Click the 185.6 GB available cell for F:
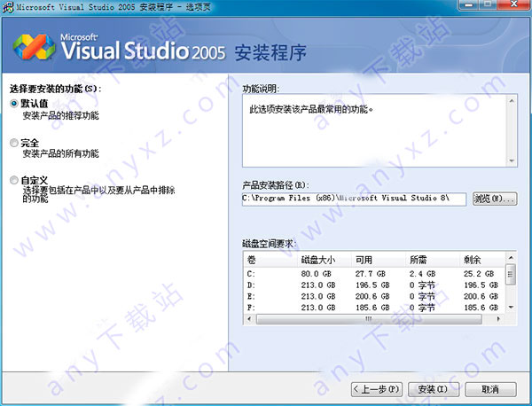Viewport: 532px width, 406px height. [x=372, y=308]
